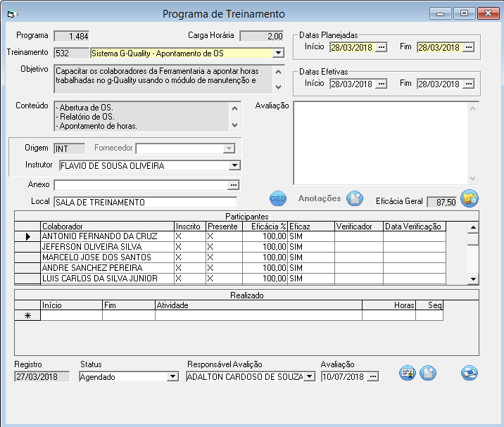The width and height of the screenshot is (504, 427).
Task: Click the Participantes scrollbar thumb
Action: point(473,239)
